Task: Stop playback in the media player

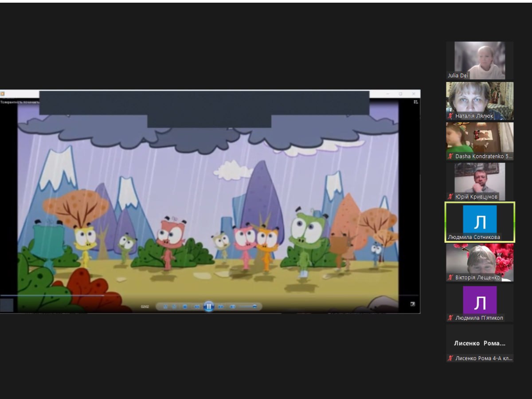Action: tap(185, 306)
